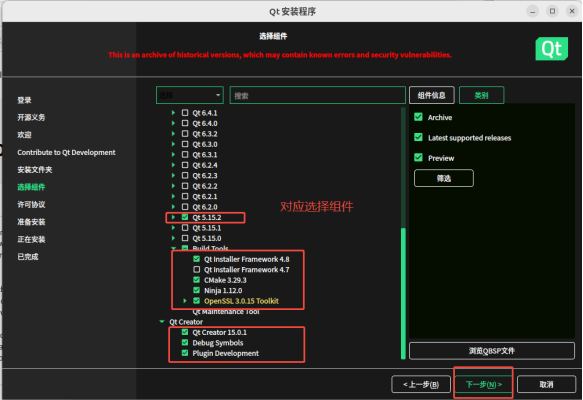Disable Latest supported releases filter

point(418,138)
